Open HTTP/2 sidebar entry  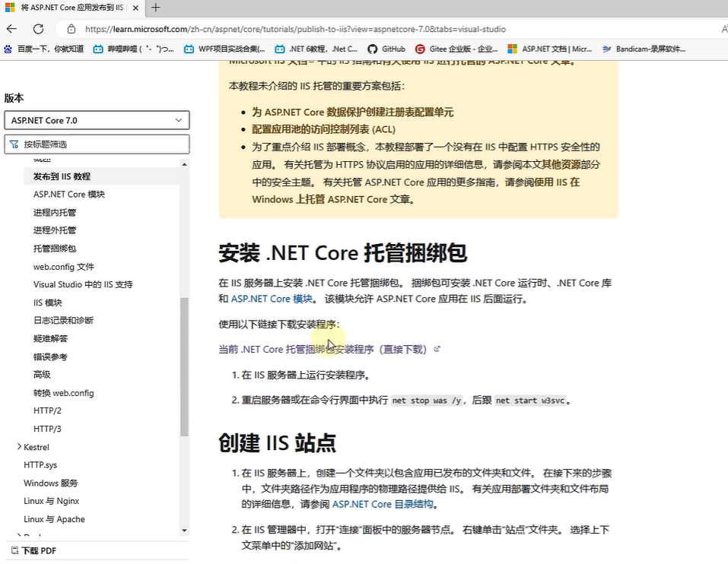tap(47, 410)
